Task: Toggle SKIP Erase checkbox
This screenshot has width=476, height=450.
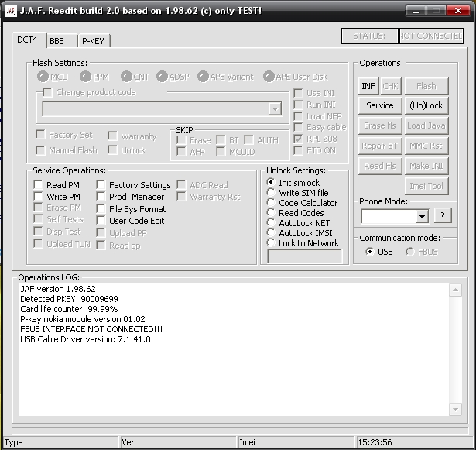Action: coord(181,140)
